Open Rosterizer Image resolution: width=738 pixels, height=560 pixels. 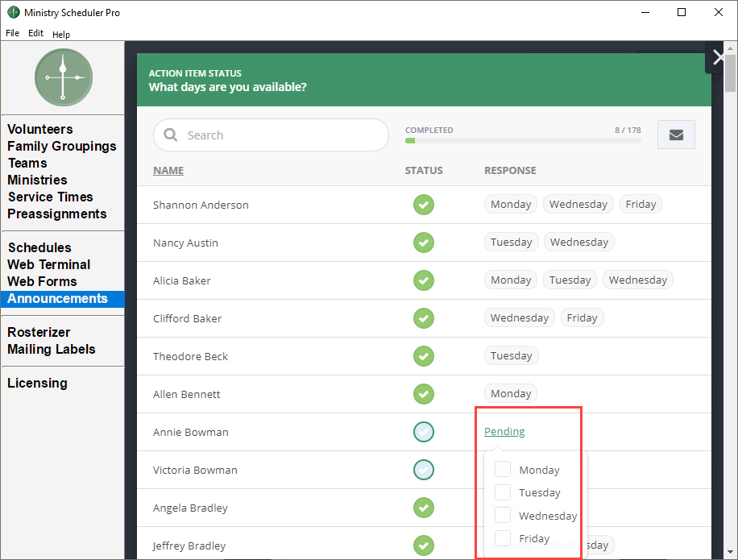coord(39,333)
